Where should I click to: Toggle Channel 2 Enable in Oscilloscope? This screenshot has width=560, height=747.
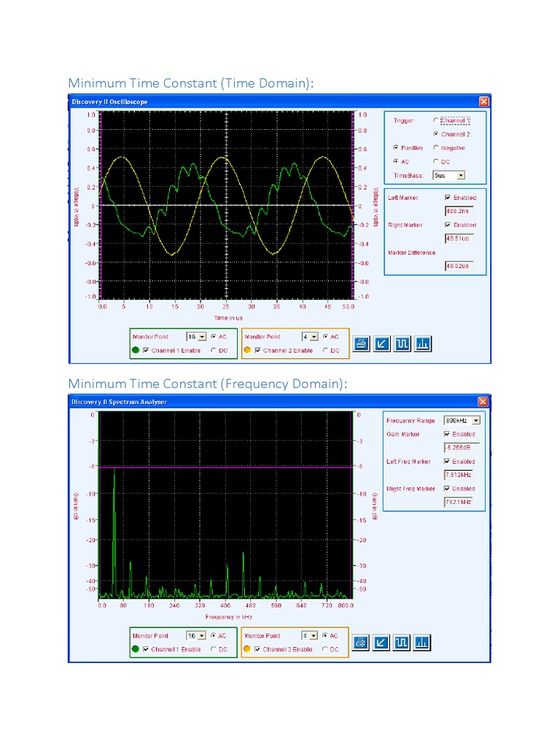click(257, 350)
